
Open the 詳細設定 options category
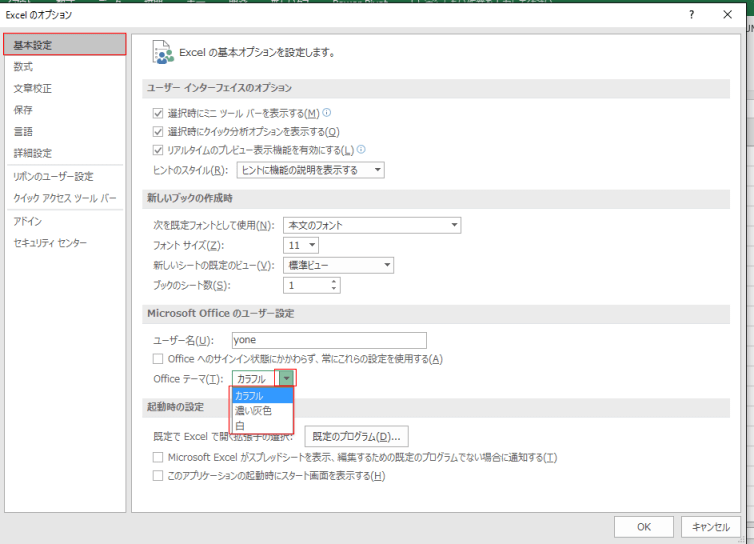65,153
